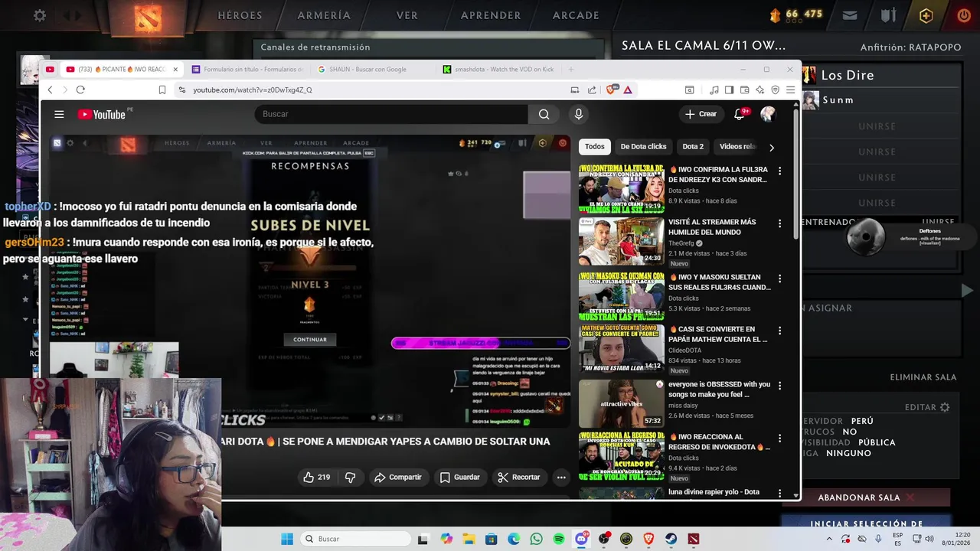Open the Brave Wallet icon
Viewport: 980px width, 551px height.
click(x=744, y=90)
